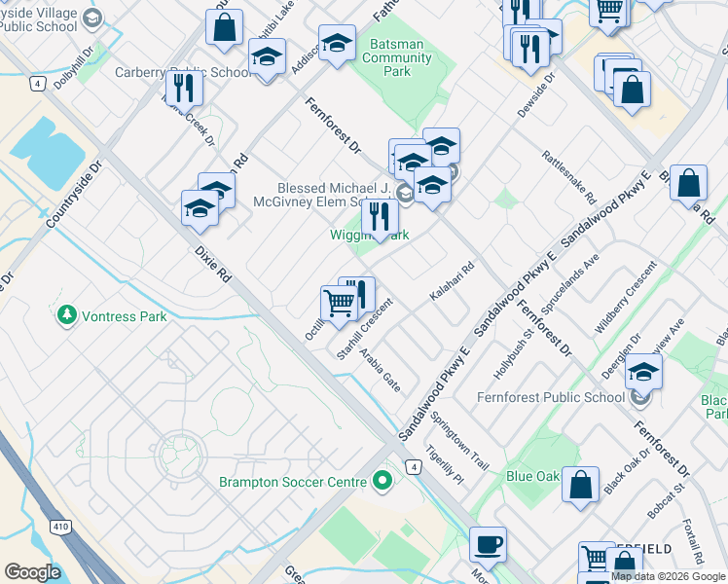Select the Vontress Park tree pin

coord(67,315)
